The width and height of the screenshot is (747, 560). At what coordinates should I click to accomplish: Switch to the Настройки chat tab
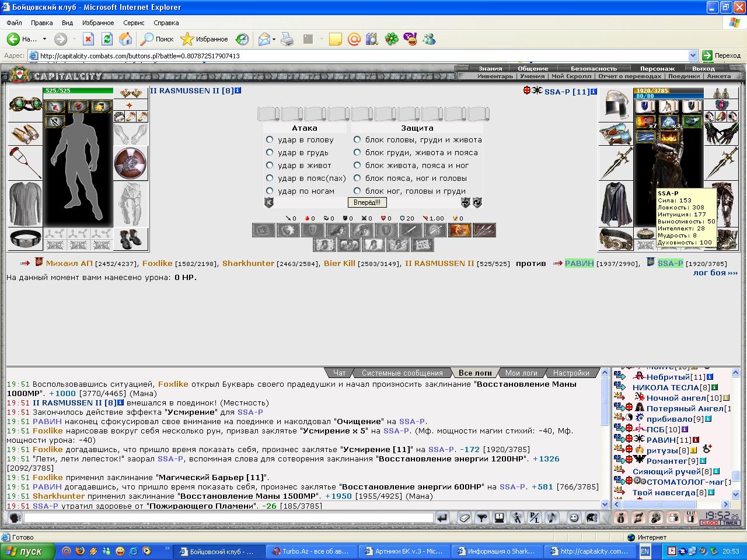pyautogui.click(x=571, y=373)
